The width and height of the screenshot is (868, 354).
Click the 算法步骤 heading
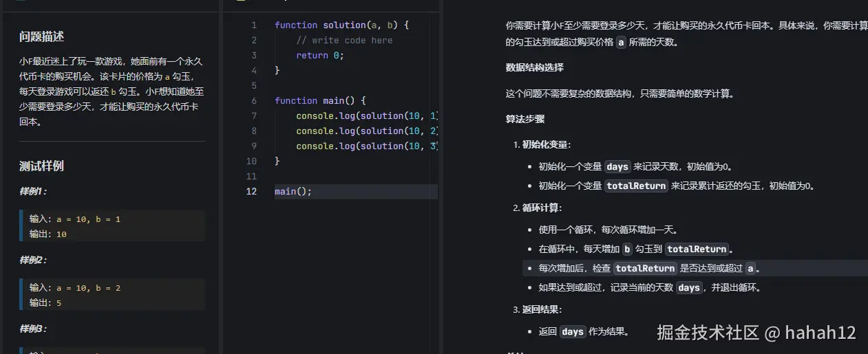(x=525, y=119)
